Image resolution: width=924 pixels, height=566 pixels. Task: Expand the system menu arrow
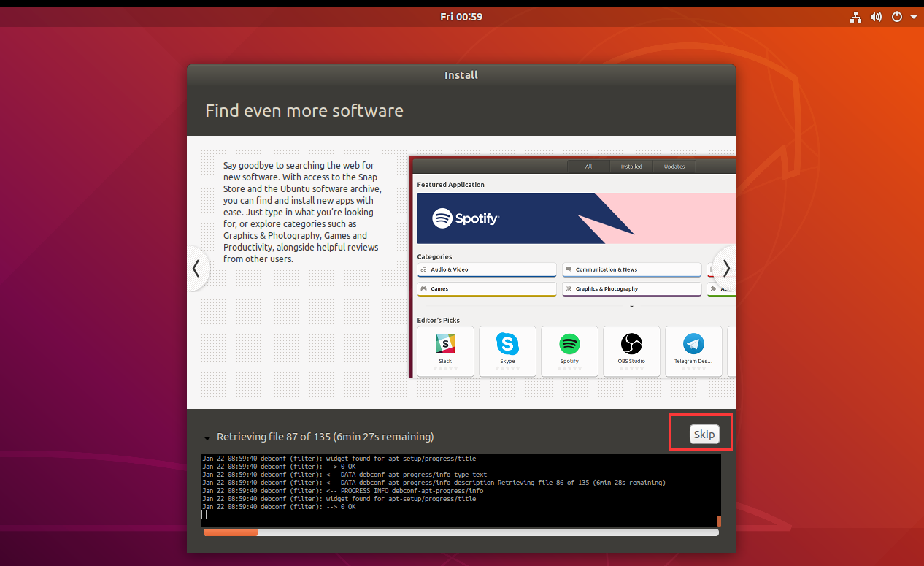click(x=913, y=17)
